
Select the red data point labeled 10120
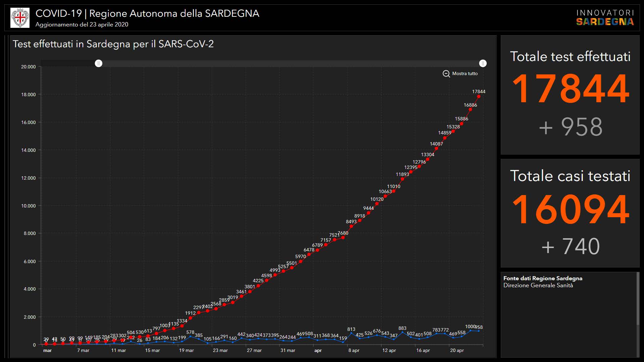(x=377, y=204)
